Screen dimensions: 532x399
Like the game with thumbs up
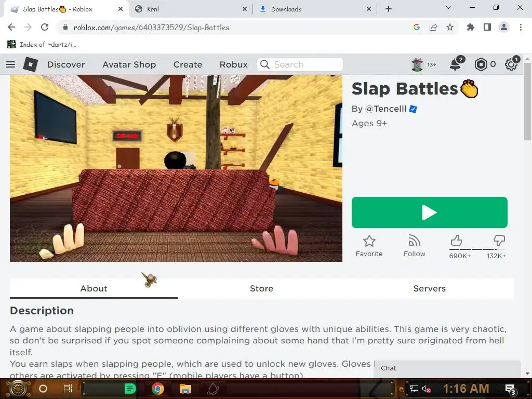456,241
